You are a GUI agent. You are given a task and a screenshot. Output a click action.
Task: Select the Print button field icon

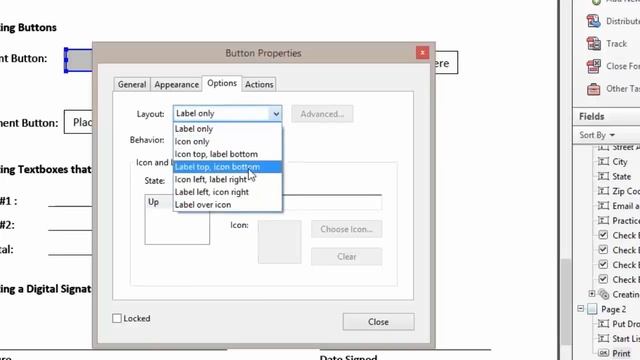pos(603,353)
